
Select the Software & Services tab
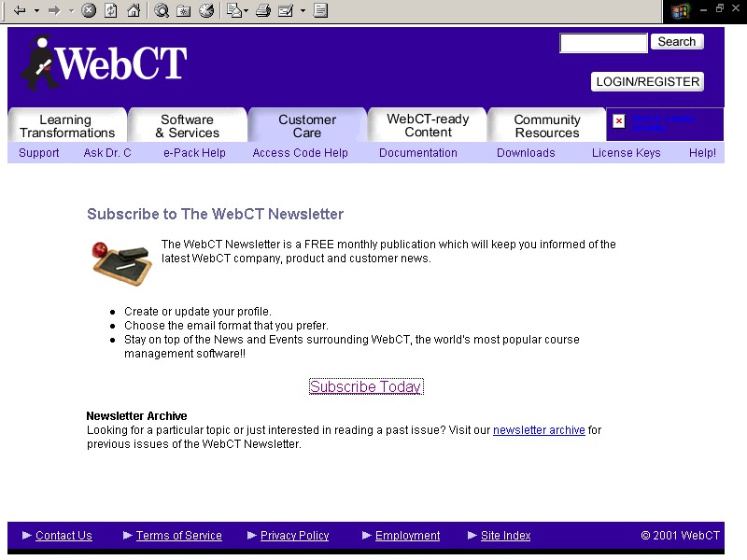pyautogui.click(x=187, y=126)
